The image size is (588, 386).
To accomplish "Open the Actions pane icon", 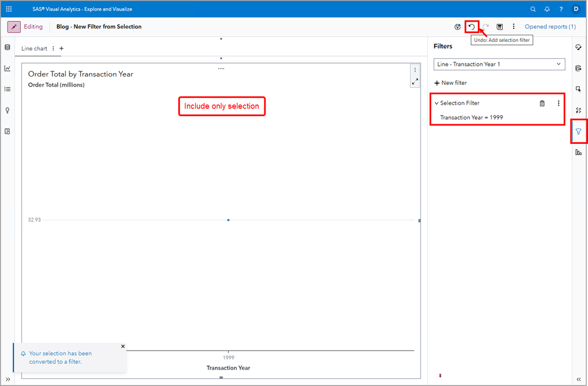I will [x=579, y=90].
